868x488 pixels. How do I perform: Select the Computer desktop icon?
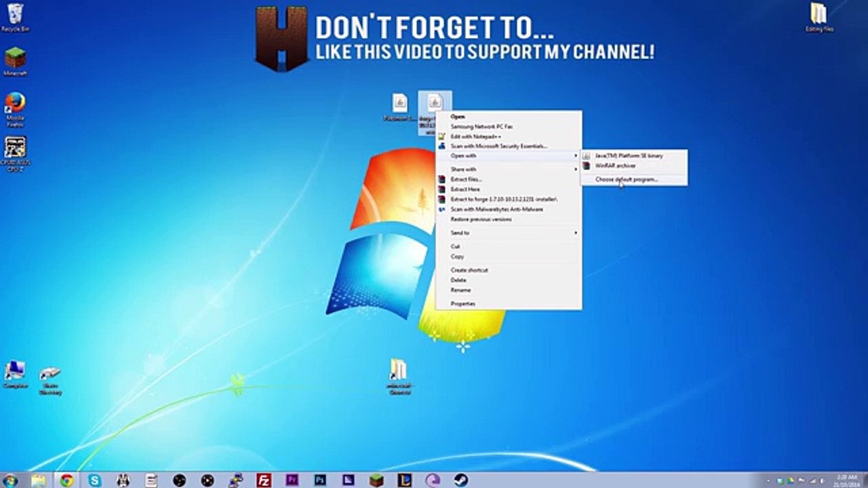click(15, 374)
